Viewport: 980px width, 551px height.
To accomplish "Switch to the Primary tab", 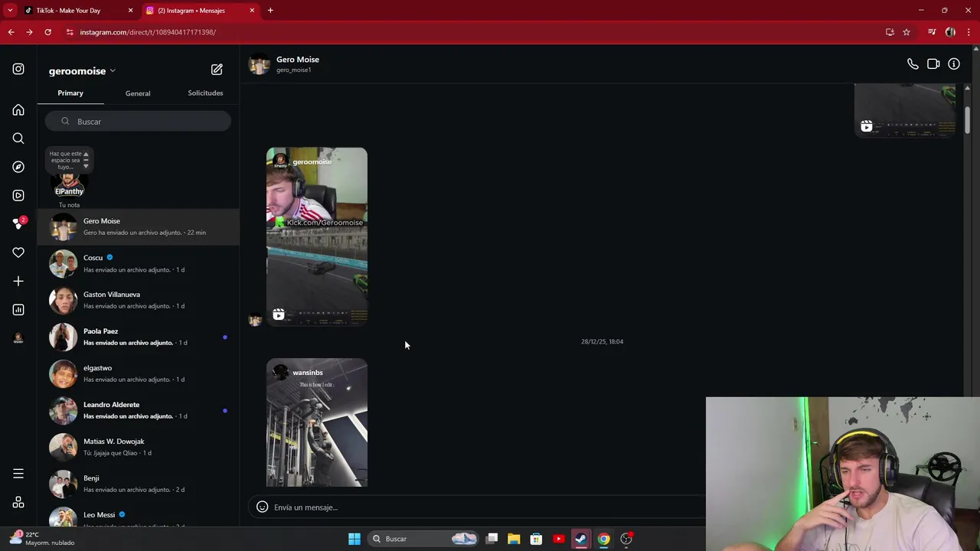I will pos(70,93).
